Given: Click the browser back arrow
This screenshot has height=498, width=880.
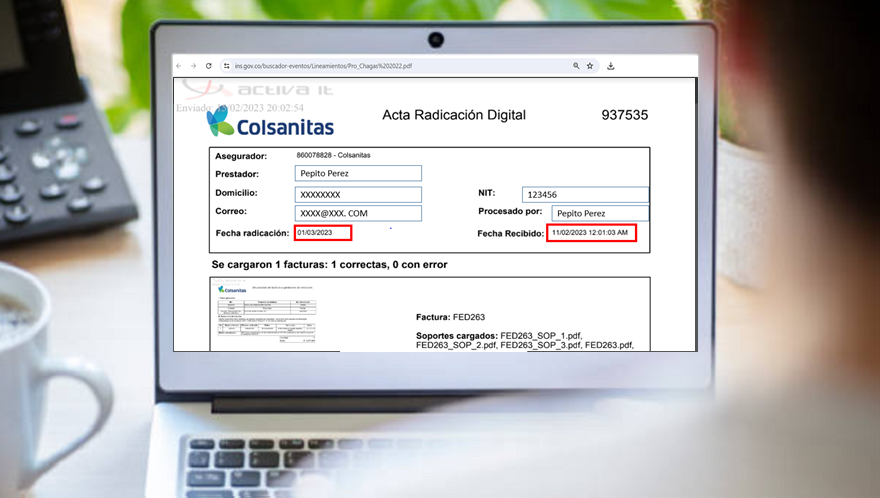Looking at the screenshot, I should coord(179,66).
